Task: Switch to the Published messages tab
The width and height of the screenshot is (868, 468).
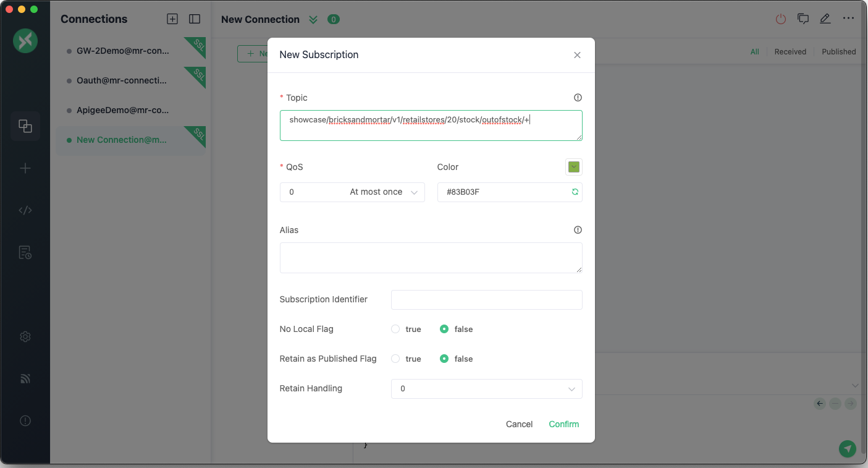Action: pyautogui.click(x=838, y=52)
